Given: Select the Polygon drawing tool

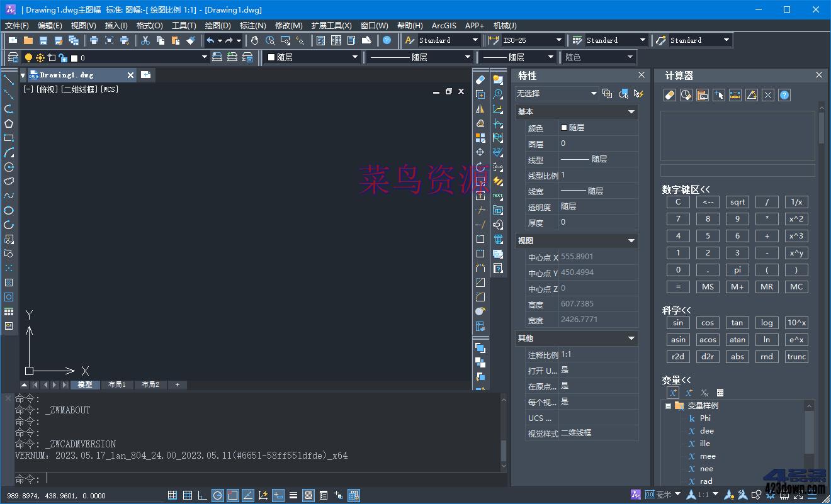Looking at the screenshot, I should [9, 123].
